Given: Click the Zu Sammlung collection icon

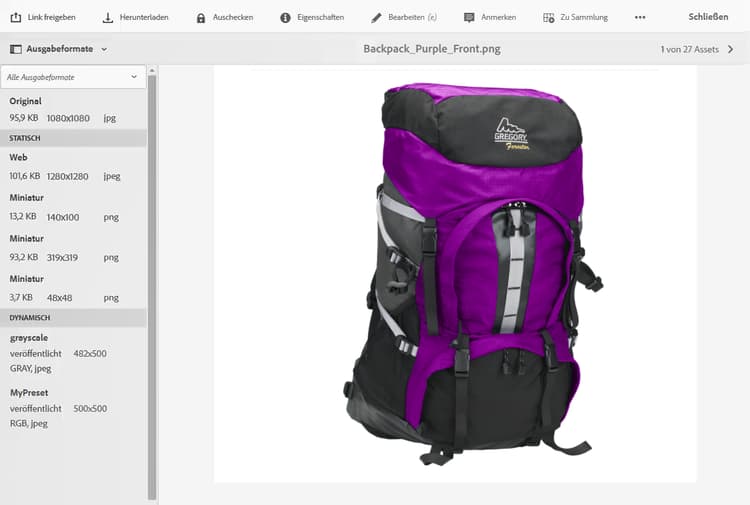Looking at the screenshot, I should click(549, 18).
